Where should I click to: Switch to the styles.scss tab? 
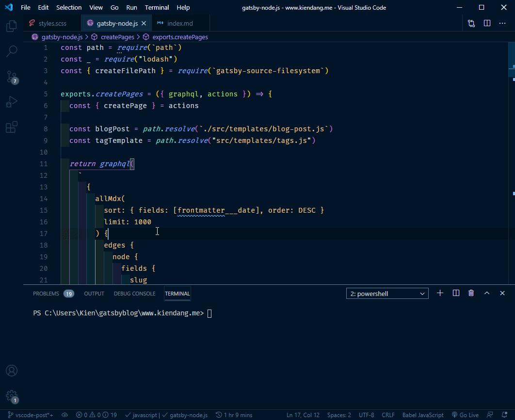[x=52, y=23]
